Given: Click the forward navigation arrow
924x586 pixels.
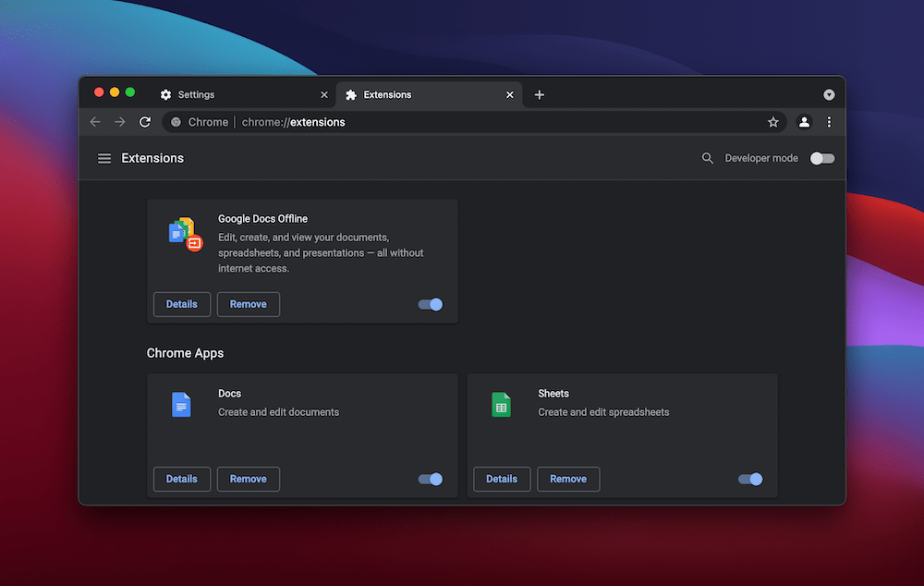Looking at the screenshot, I should [120, 121].
